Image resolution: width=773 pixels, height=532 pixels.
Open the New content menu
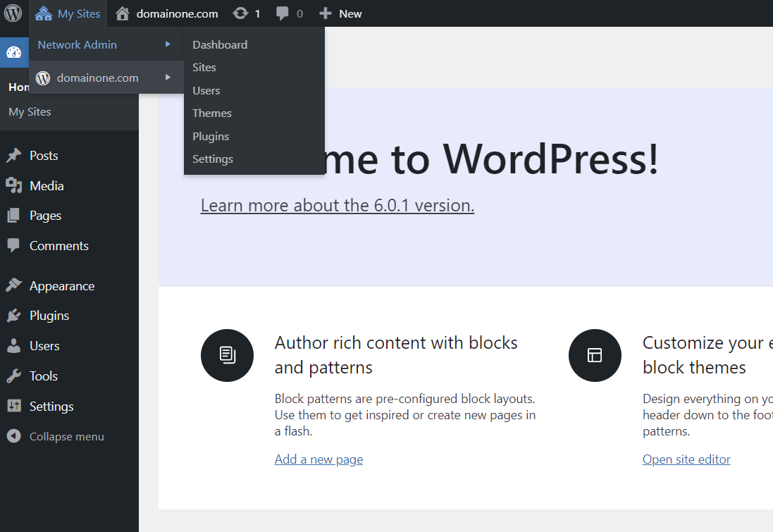pyautogui.click(x=340, y=13)
